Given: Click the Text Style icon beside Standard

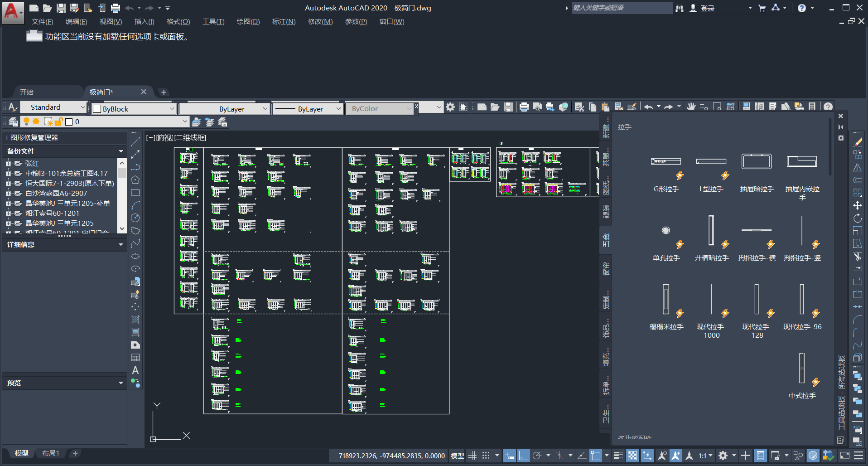Looking at the screenshot, I should point(13,107).
